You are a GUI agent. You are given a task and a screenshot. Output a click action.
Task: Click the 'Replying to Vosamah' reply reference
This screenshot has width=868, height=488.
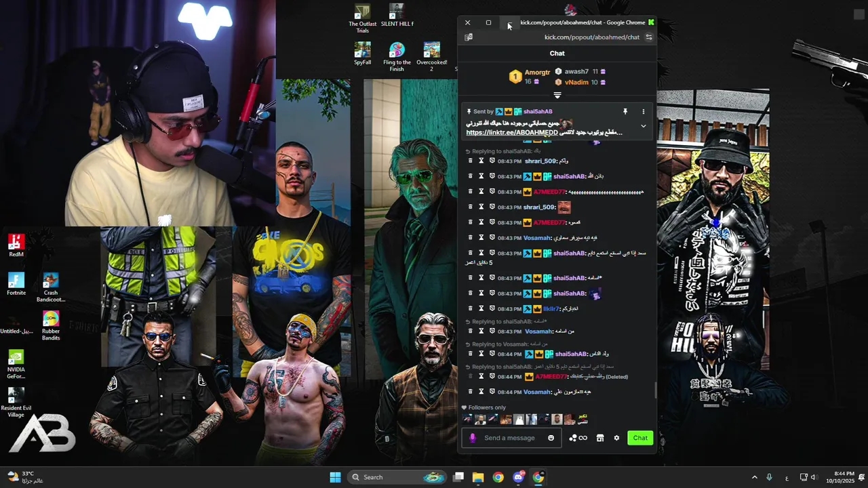pyautogui.click(x=506, y=344)
